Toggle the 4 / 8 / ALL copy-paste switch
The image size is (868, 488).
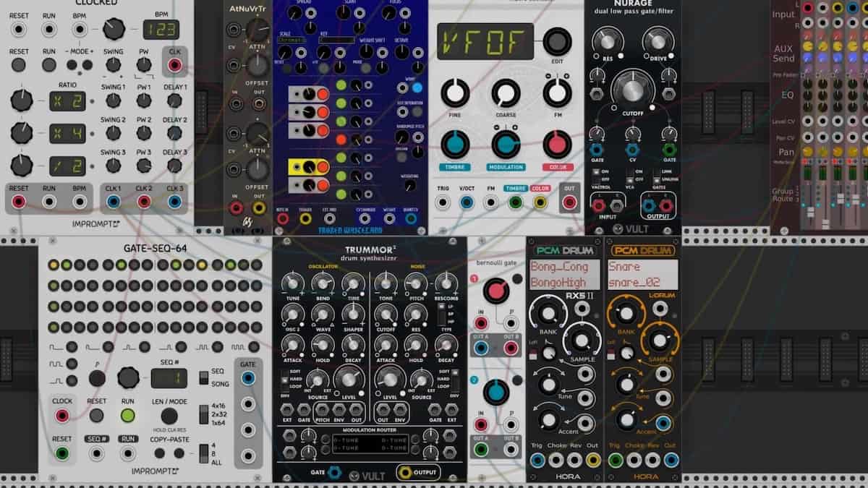(x=205, y=453)
